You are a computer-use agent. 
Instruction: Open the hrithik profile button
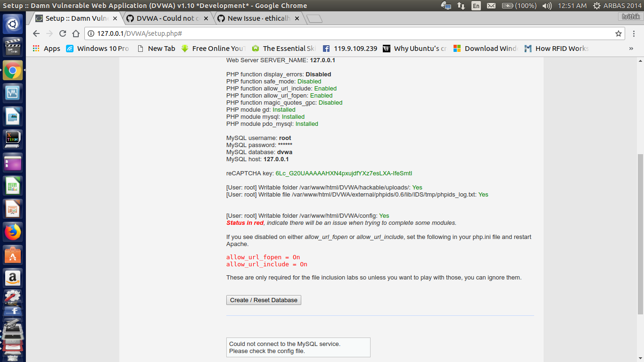pyautogui.click(x=630, y=16)
